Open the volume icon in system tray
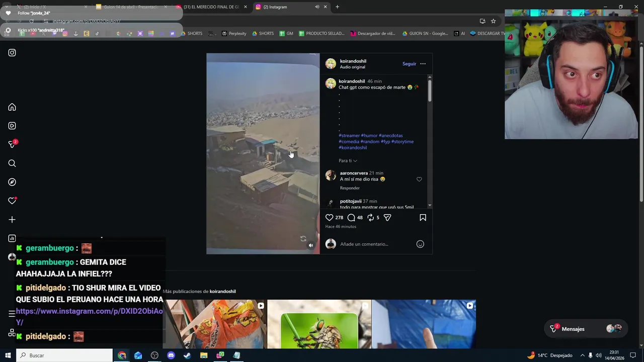644x362 pixels. tap(599, 355)
